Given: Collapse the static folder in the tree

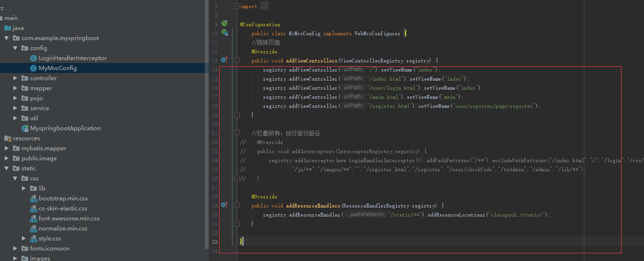Looking at the screenshot, I should 7,168.
